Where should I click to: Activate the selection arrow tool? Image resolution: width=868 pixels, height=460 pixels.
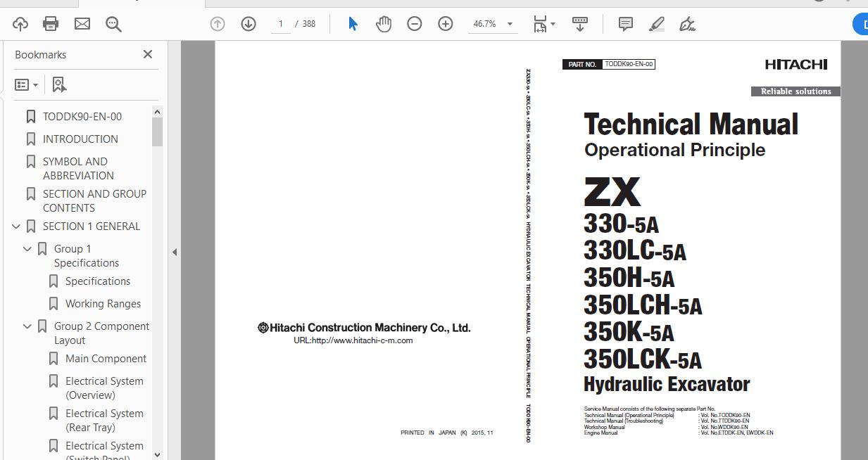[x=353, y=24]
